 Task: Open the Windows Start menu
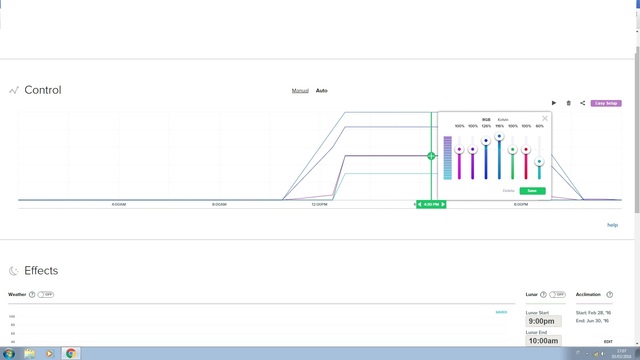tap(9, 353)
